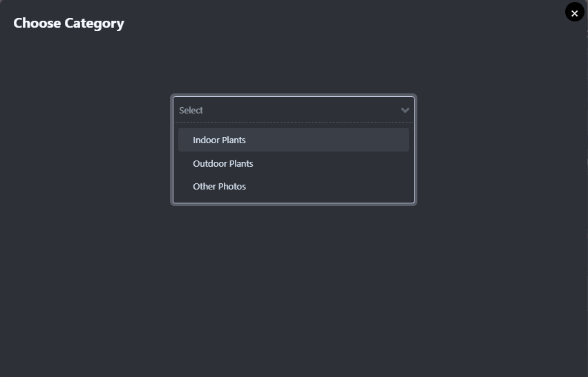
Task: Collapse the category dropdown using its arrow
Action: coord(405,110)
